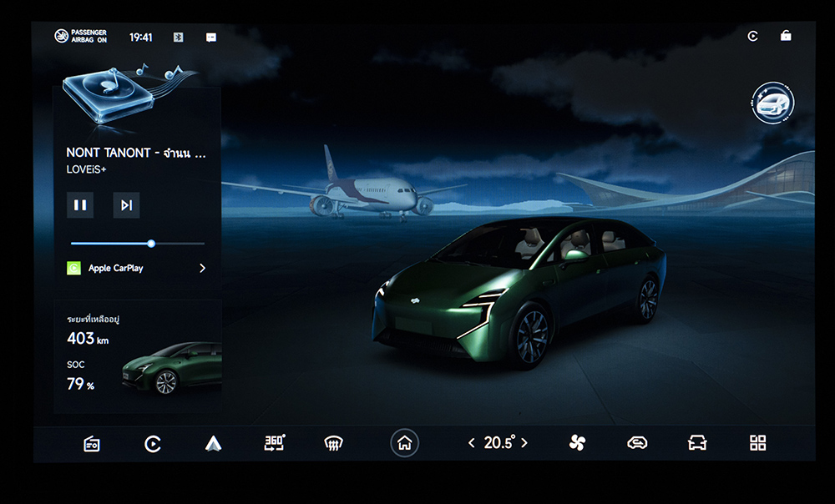Expand the Apple CarPlay source chevron

point(202,269)
